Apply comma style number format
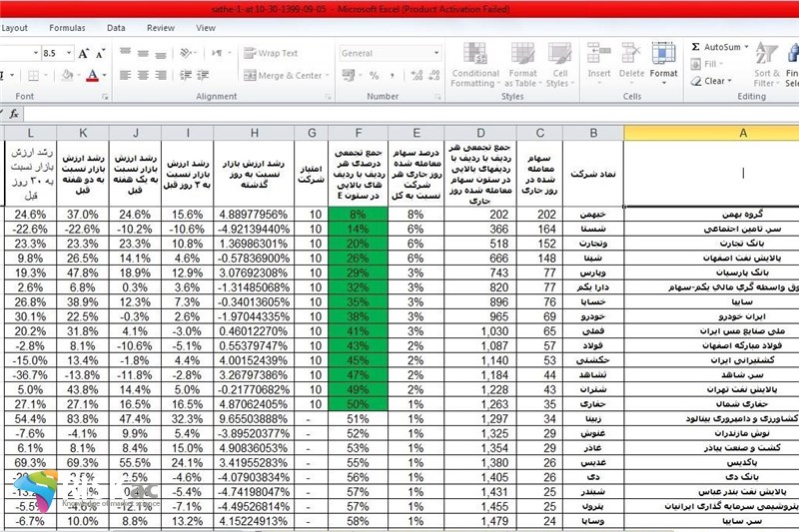Image resolution: width=799 pixels, height=532 pixels. (x=393, y=75)
